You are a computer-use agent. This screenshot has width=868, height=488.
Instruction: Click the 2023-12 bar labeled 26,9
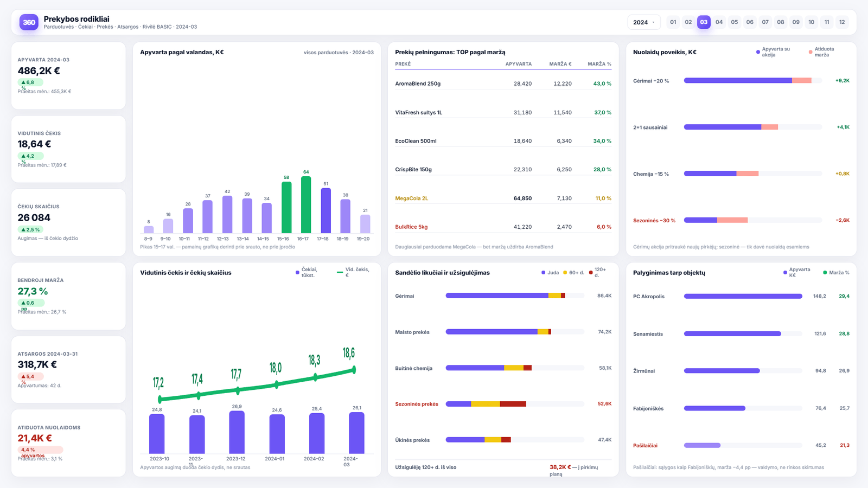[237, 432]
